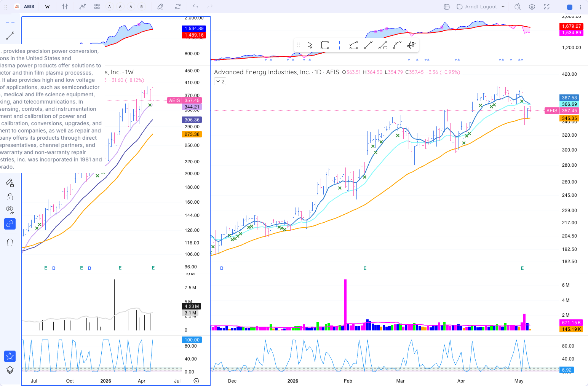Select the crosshair tool in the floating toolbar
Viewport: 588px width, 386px height.
[339, 45]
